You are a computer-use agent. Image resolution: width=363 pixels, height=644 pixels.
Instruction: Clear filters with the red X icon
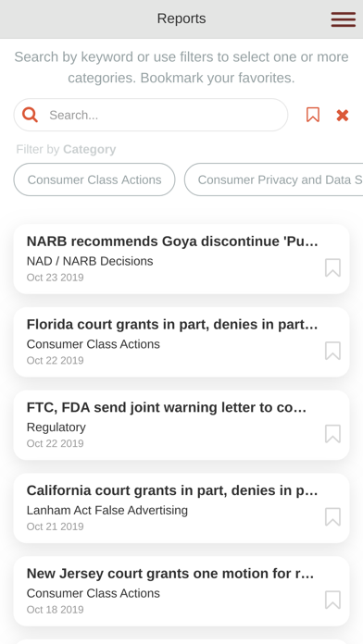[343, 116]
